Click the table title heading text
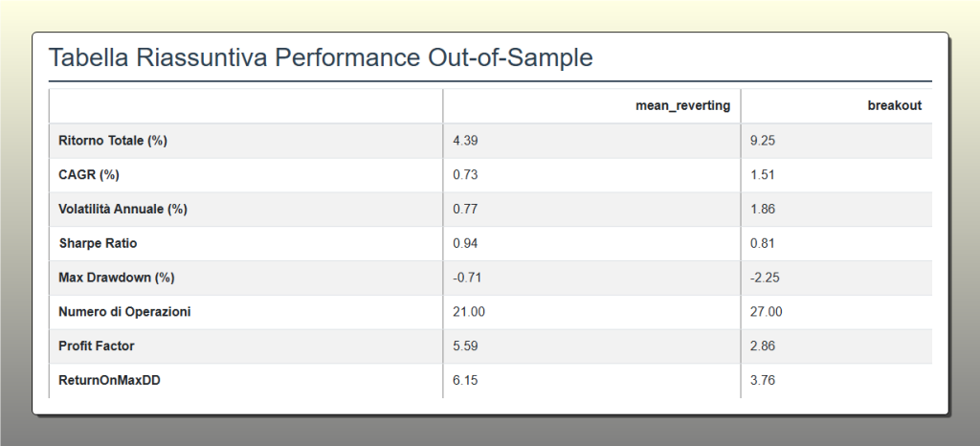The image size is (980, 446). (x=321, y=57)
